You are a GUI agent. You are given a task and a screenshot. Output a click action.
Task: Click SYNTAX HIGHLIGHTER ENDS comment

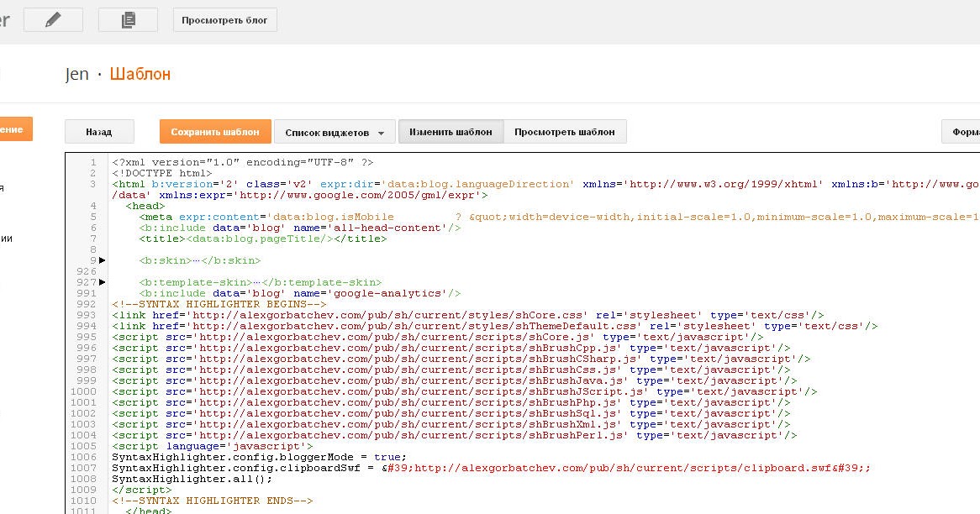pos(213,501)
